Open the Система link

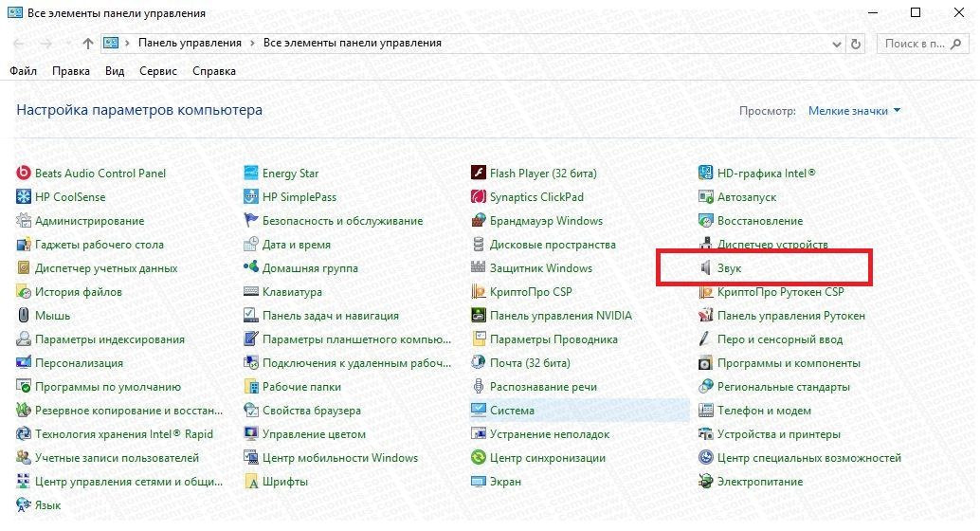512,411
